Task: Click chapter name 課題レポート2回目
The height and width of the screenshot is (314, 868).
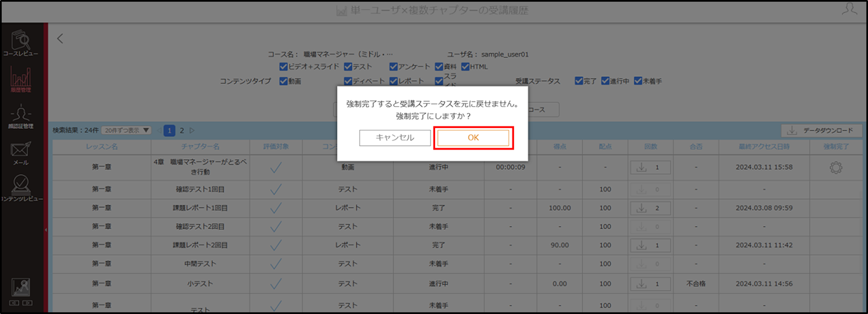Action: pos(200,245)
